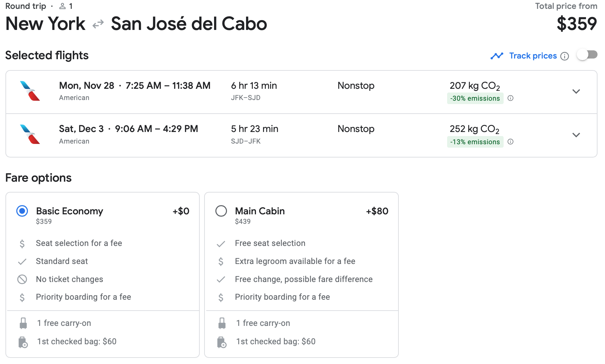Click the -13% emissions badge

point(475,142)
